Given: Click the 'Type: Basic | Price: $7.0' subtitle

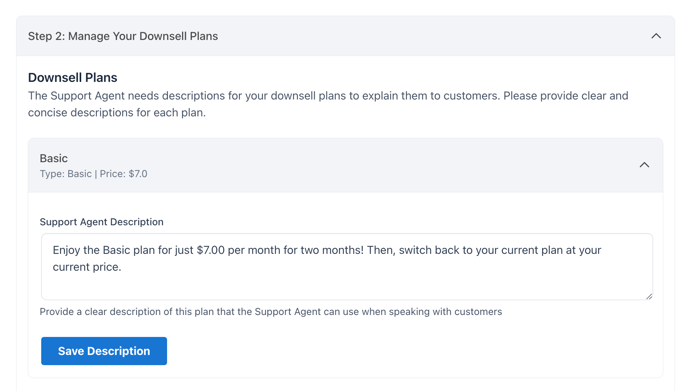Looking at the screenshot, I should click(93, 174).
